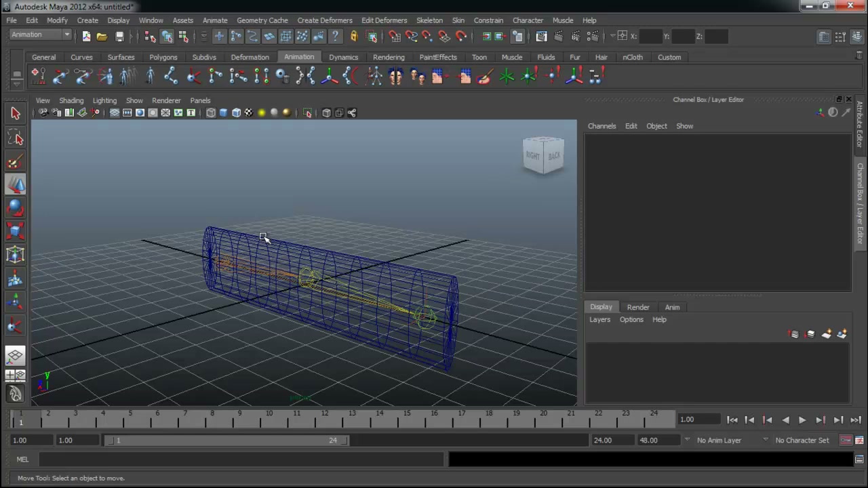Activate the Scale tool
This screenshot has height=488, width=868.
[x=16, y=232]
